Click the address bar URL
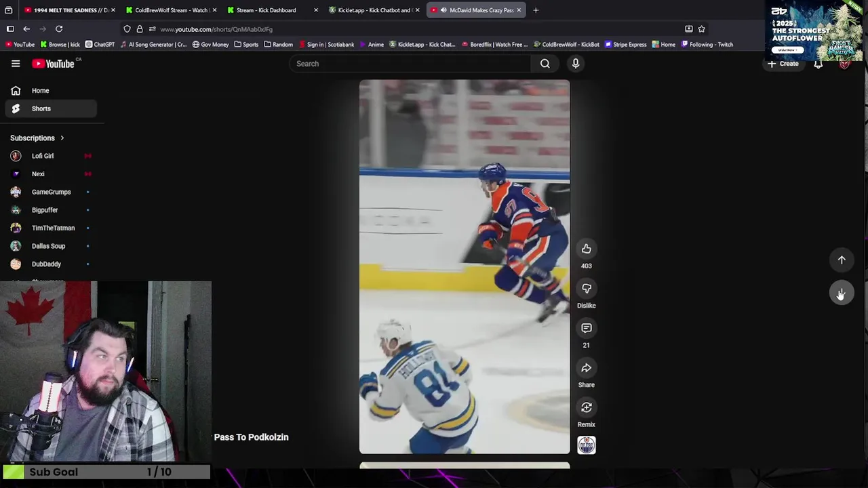 [x=216, y=29]
